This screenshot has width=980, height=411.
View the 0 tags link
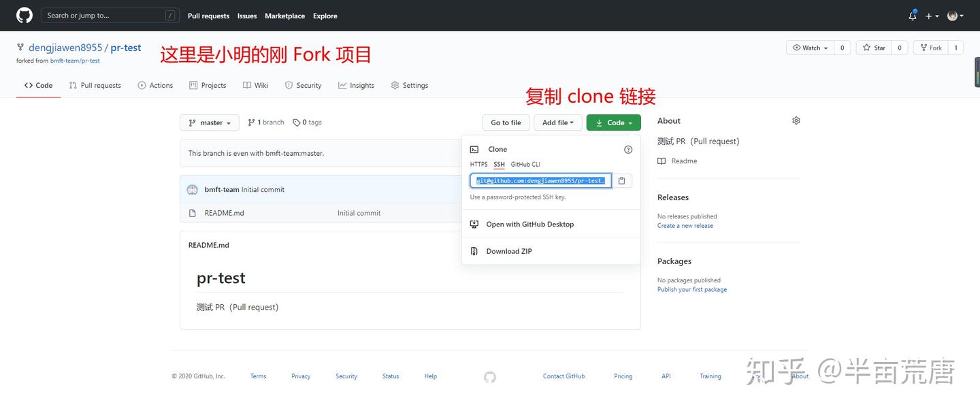[x=308, y=122]
